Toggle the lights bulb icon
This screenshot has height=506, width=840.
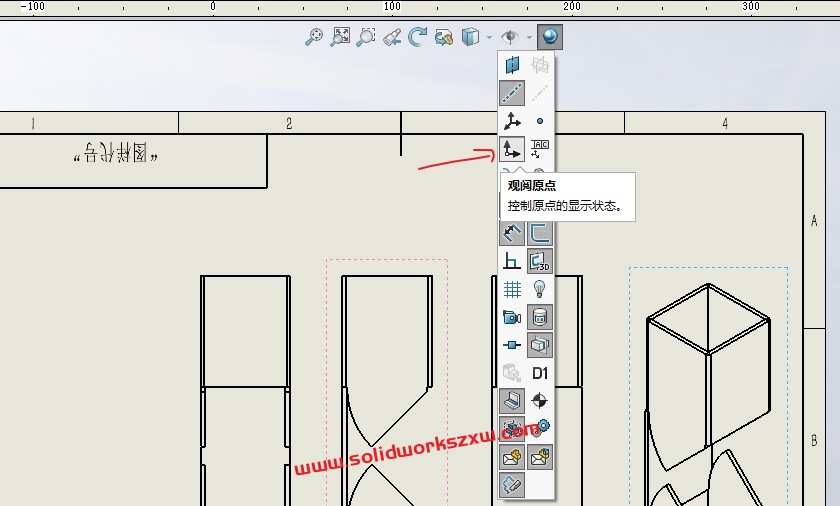540,289
